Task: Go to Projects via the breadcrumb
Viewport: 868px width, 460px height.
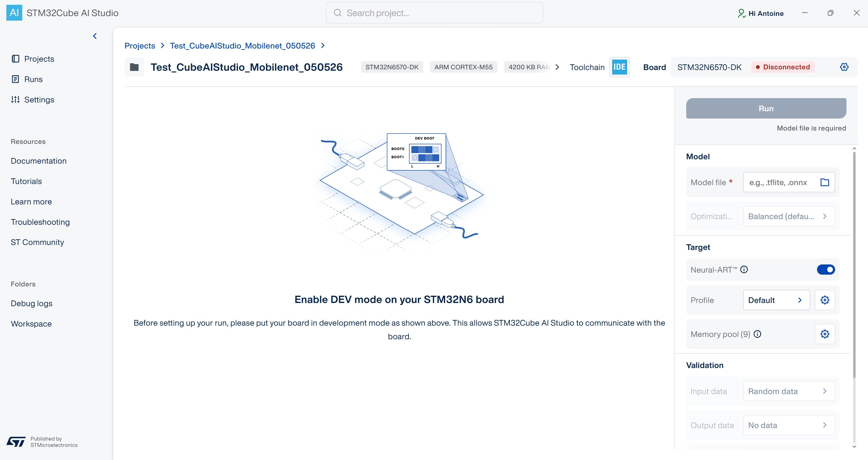Action: 140,46
